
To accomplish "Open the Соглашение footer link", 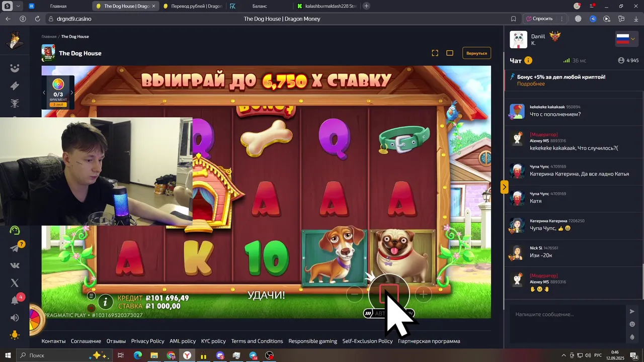I will tap(86, 341).
